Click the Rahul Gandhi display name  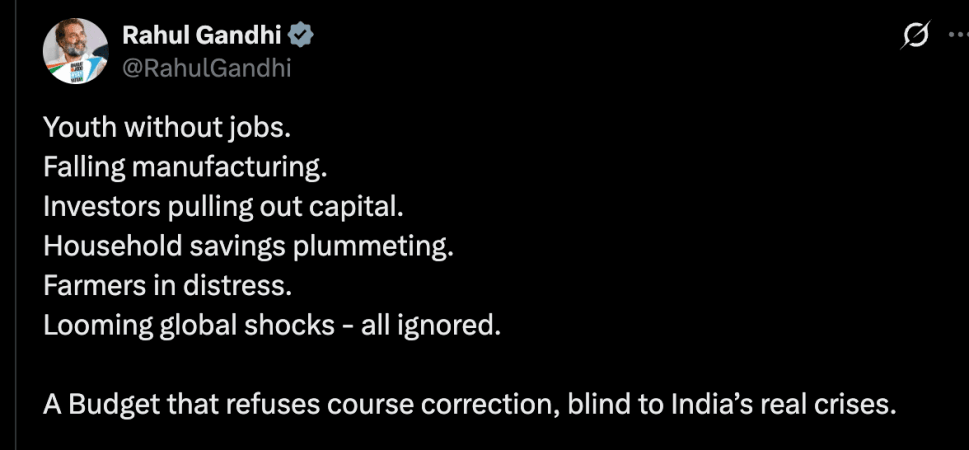202,36
